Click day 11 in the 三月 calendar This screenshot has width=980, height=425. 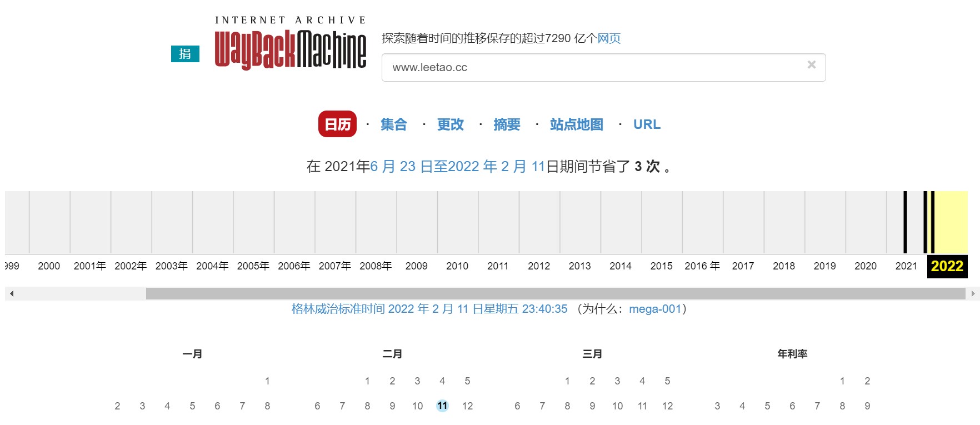pyautogui.click(x=642, y=406)
